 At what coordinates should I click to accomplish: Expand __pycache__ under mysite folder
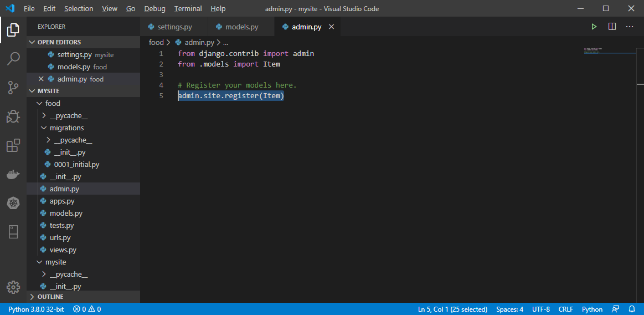coord(84,275)
